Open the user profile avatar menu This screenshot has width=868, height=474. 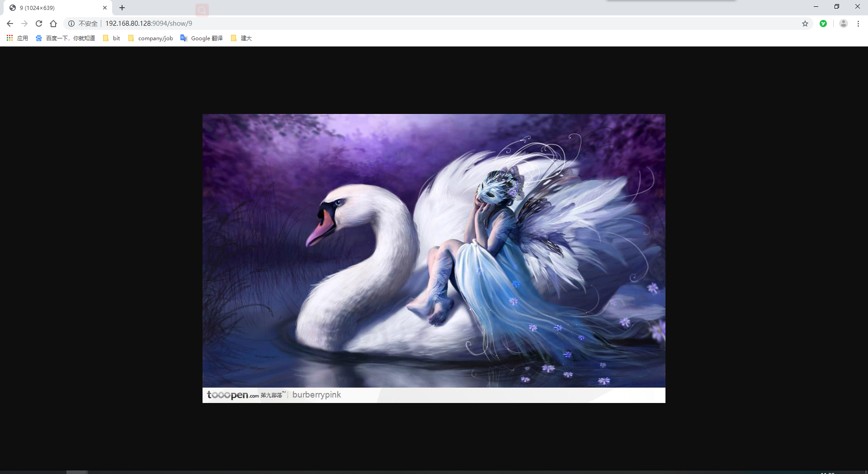pyautogui.click(x=844, y=24)
